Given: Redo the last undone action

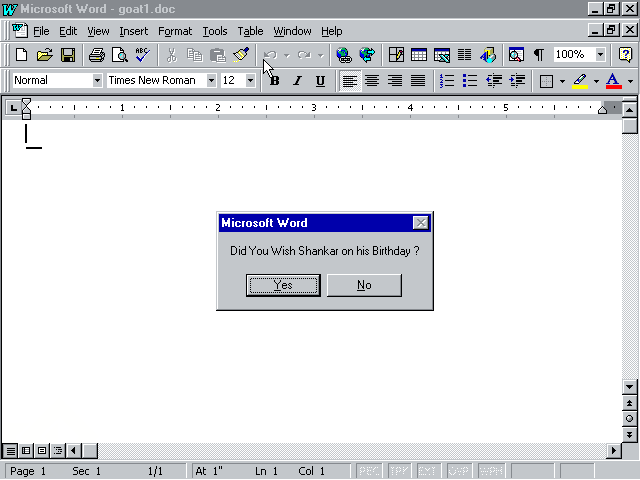Looking at the screenshot, I should [x=304, y=55].
